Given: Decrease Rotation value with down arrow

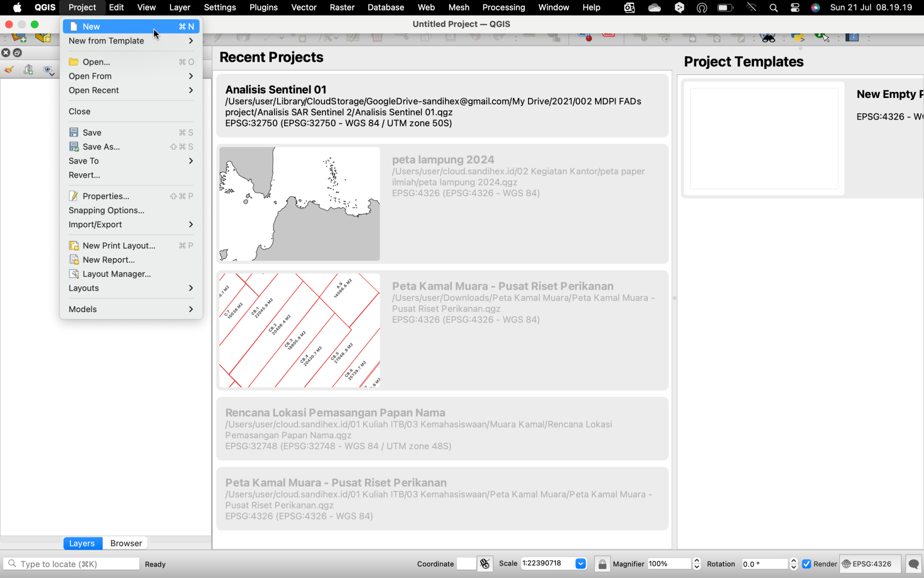Looking at the screenshot, I should pyautogui.click(x=794, y=567).
